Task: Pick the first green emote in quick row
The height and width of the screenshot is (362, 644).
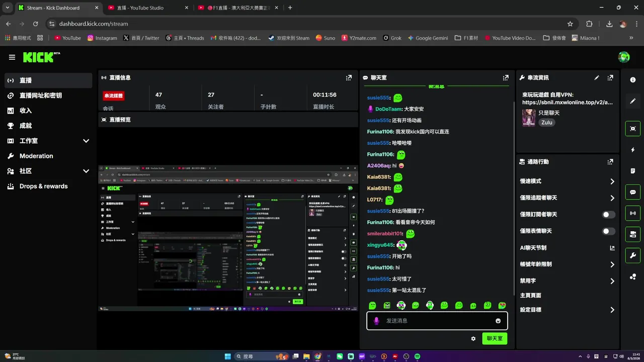Action: pyautogui.click(x=372, y=305)
